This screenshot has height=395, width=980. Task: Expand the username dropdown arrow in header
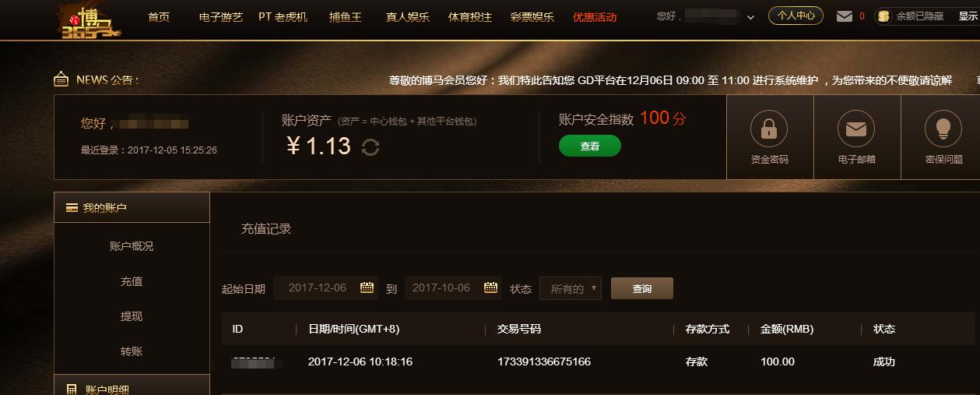coord(750,17)
